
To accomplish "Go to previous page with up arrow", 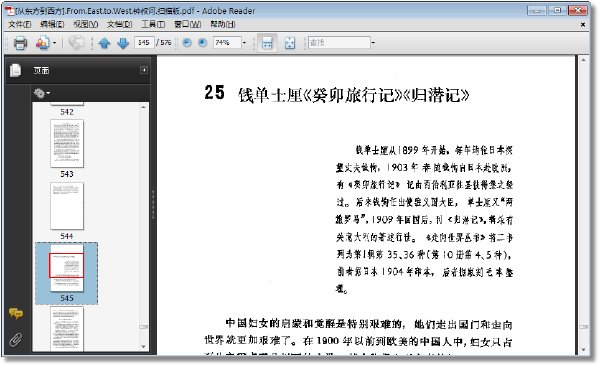I will point(104,42).
